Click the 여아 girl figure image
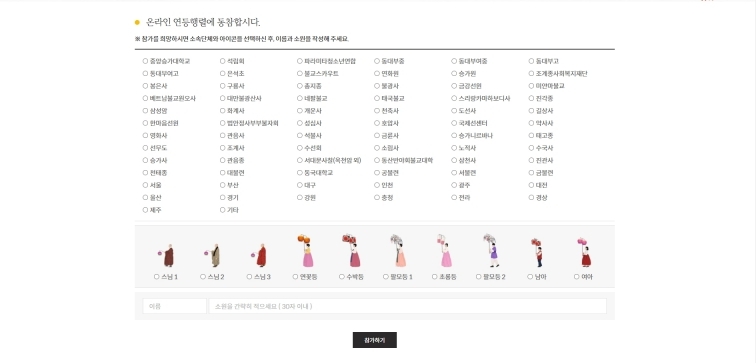The width and height of the screenshot is (756, 363). [584, 253]
